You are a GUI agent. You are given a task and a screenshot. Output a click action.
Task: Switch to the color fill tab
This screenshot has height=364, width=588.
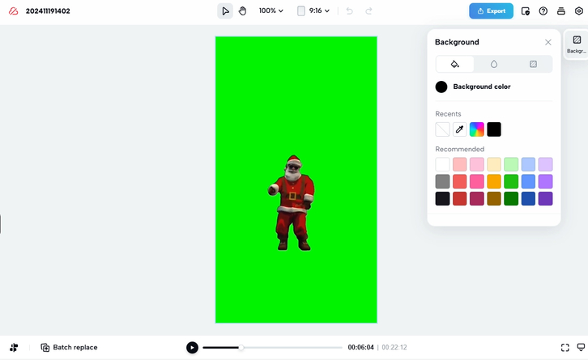[454, 64]
